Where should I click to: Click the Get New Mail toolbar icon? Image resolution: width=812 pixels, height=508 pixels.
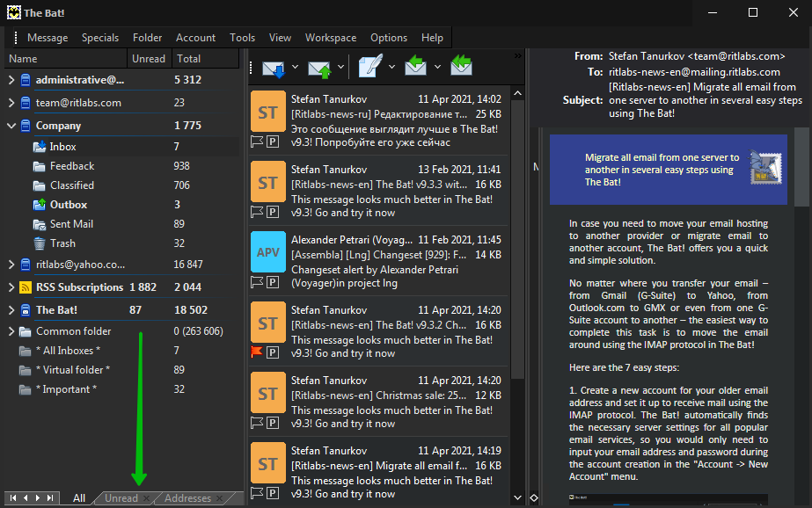(274, 68)
